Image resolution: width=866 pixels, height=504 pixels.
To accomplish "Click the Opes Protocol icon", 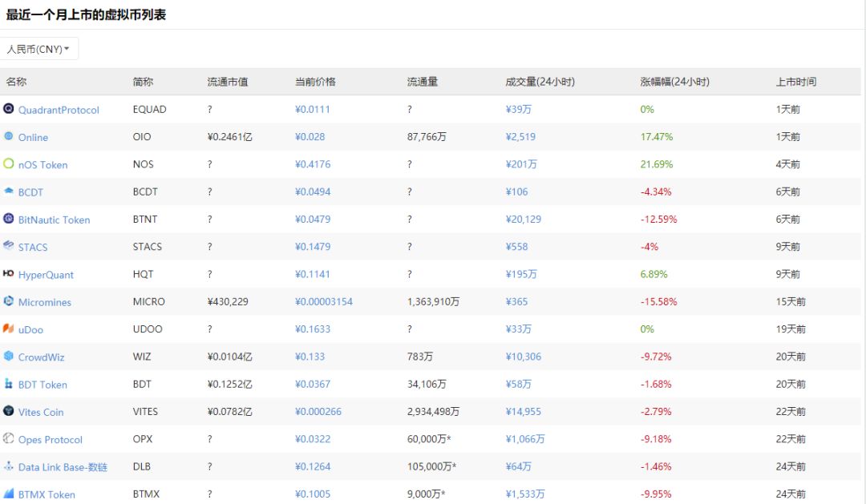I will (x=8, y=438).
